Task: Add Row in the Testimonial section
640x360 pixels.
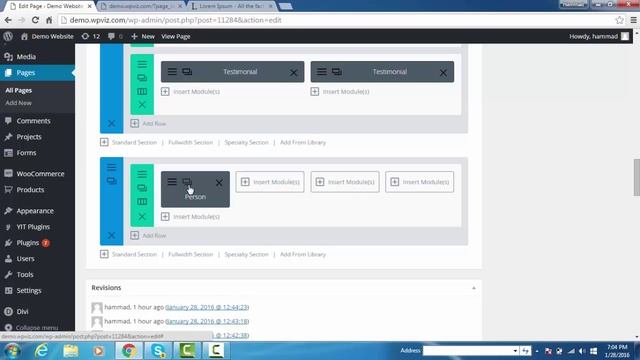Action: point(148,123)
